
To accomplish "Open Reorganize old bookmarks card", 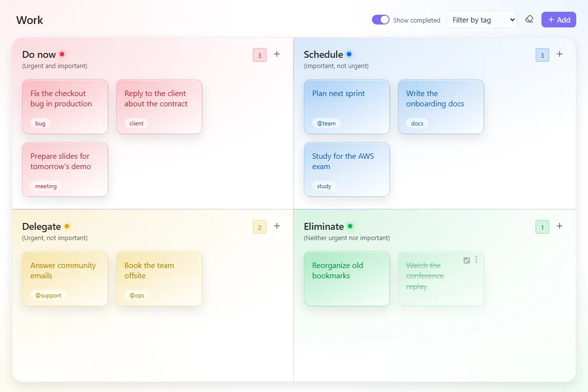I will pos(347,279).
